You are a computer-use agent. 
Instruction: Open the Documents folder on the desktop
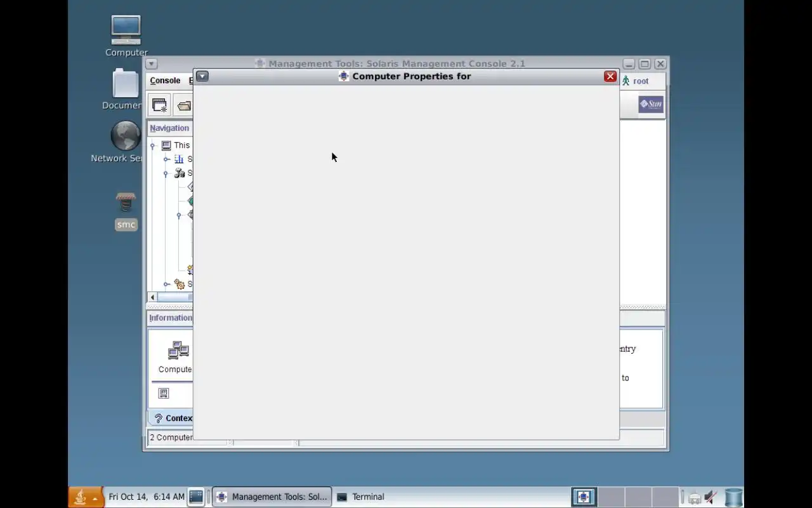(x=126, y=83)
